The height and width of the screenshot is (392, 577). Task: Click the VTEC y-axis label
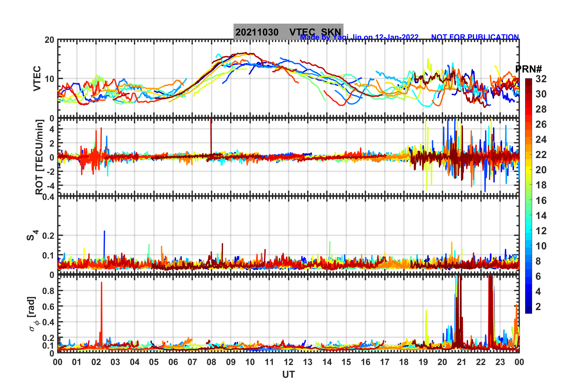[x=37, y=78]
